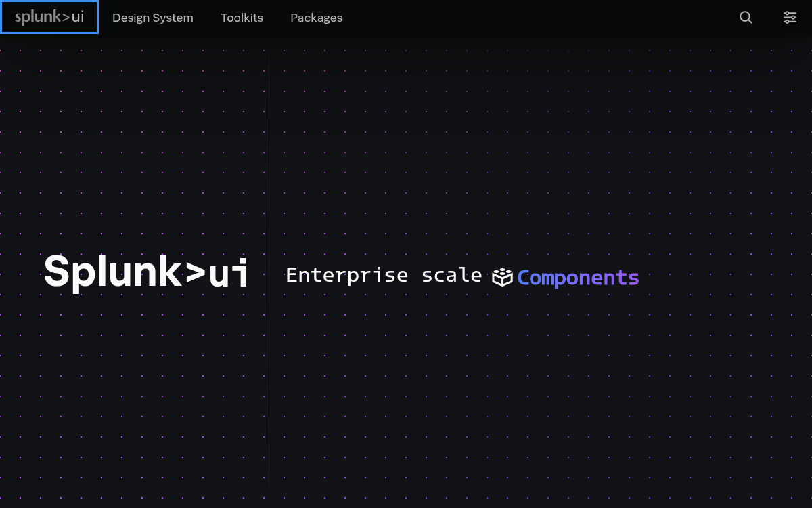Click the Enterprise scale text
The width and height of the screenshot is (812, 508).
click(384, 275)
